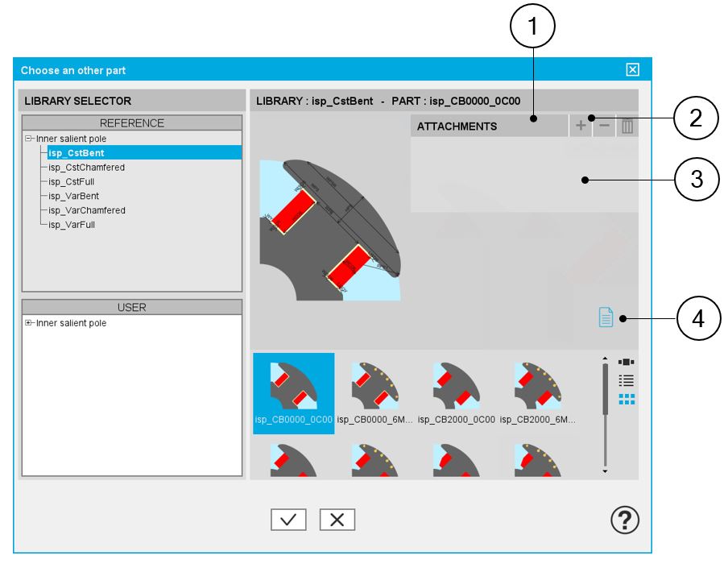This screenshot has width=728, height=564.
Task: Select the isp_CstFull library
Action: pyautogui.click(x=72, y=182)
